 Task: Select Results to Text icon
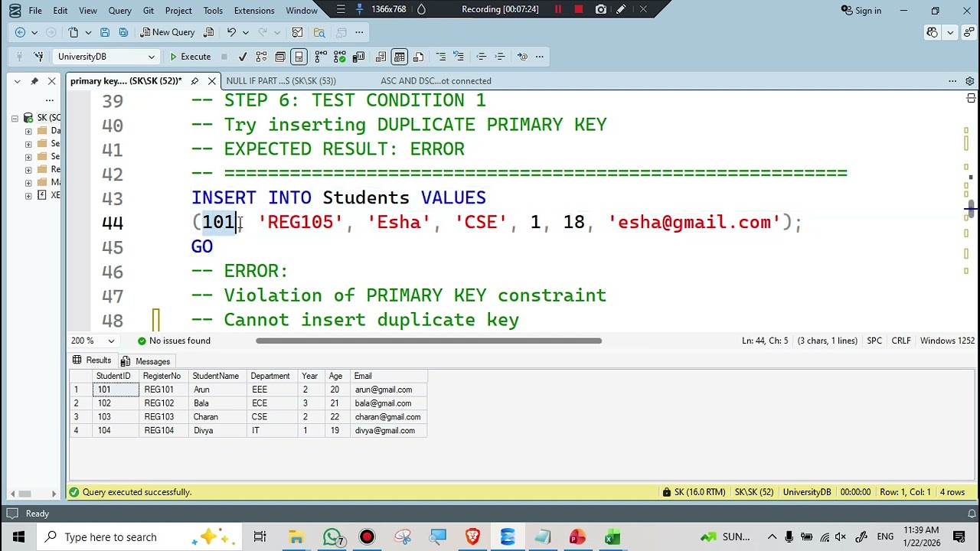click(381, 57)
